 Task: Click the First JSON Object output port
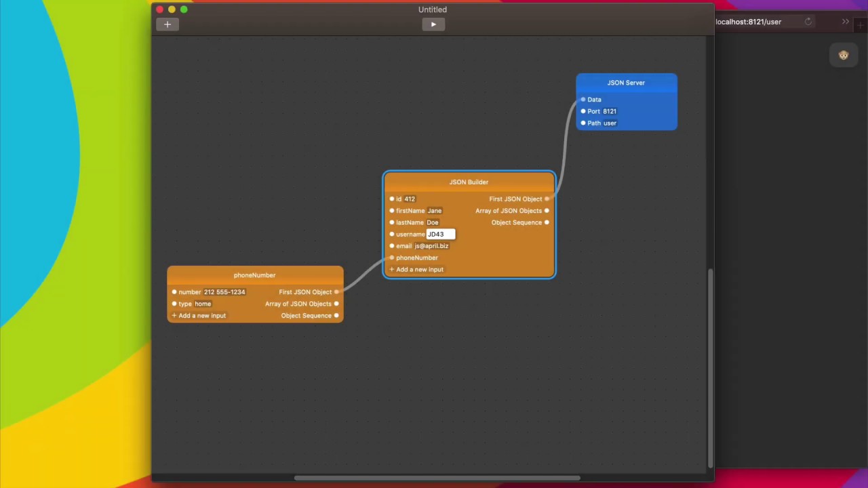(547, 199)
